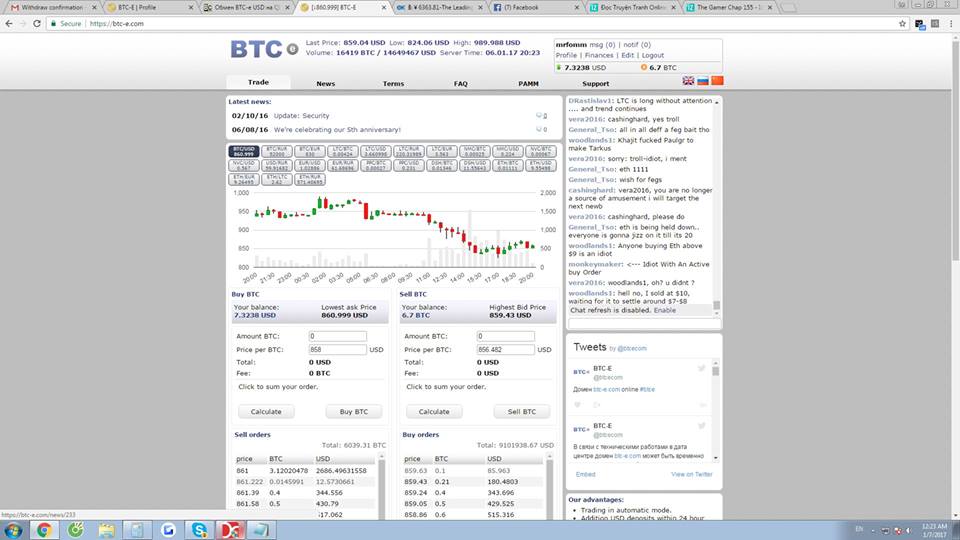The image size is (960, 540).
Task: Open File Explorer from the taskbar
Action: pos(107,530)
